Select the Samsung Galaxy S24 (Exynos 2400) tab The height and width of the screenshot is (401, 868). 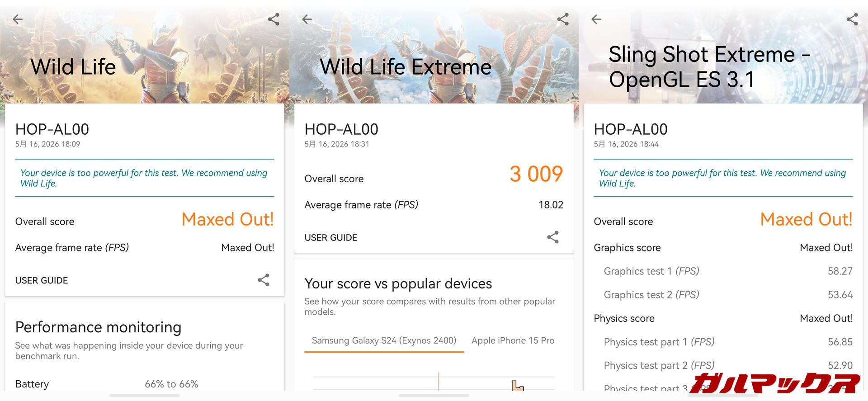click(x=384, y=340)
